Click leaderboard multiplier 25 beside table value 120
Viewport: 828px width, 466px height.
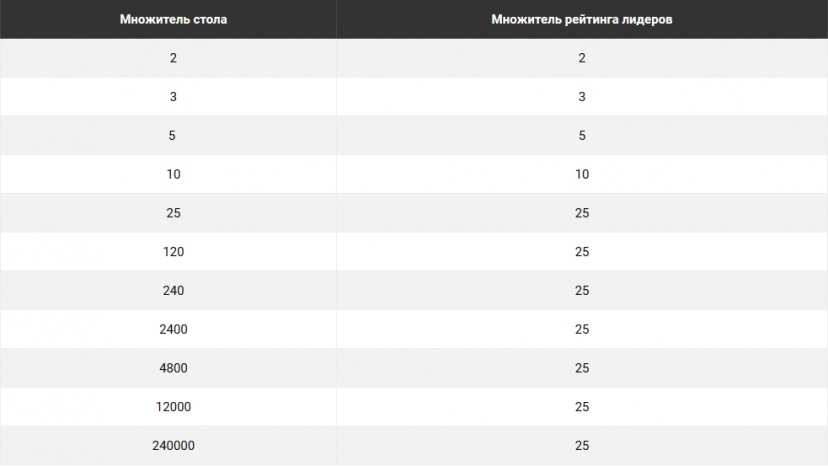(582, 252)
